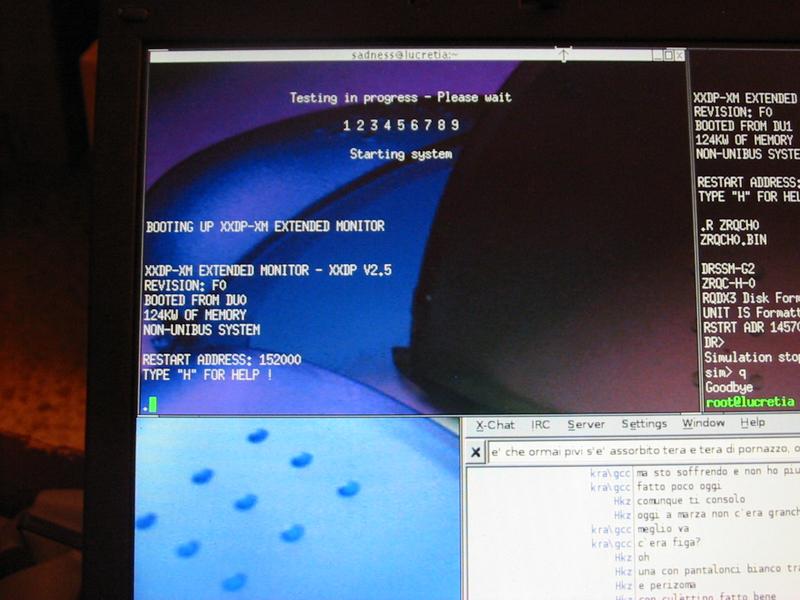Click 'Goodbye' in the right terminal

point(729,387)
